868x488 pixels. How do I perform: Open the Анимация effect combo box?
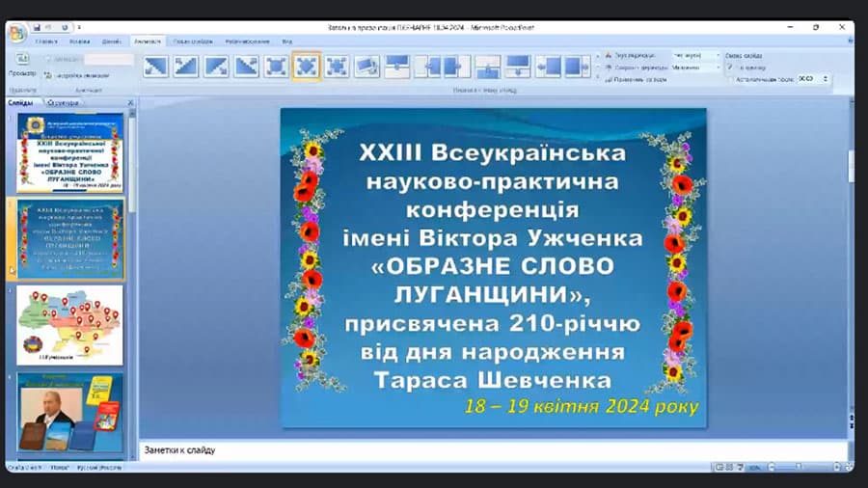pyautogui.click(x=108, y=59)
